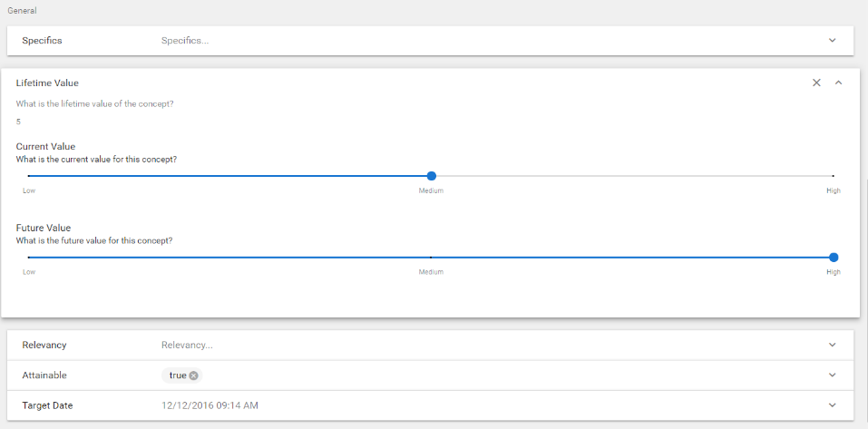Clear the Lifetime Value with the X icon
This screenshot has width=868, height=429.
pyautogui.click(x=816, y=83)
